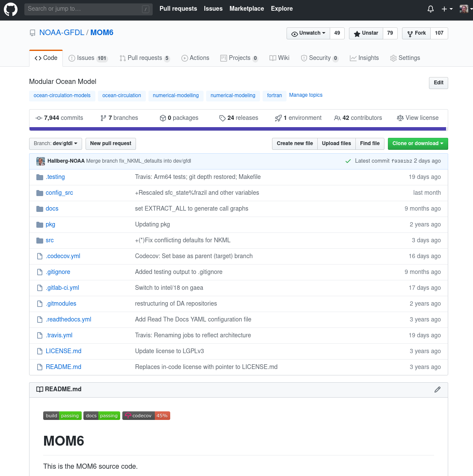Select the fortran topic tag
This screenshot has width=473, height=476.
[x=274, y=96]
